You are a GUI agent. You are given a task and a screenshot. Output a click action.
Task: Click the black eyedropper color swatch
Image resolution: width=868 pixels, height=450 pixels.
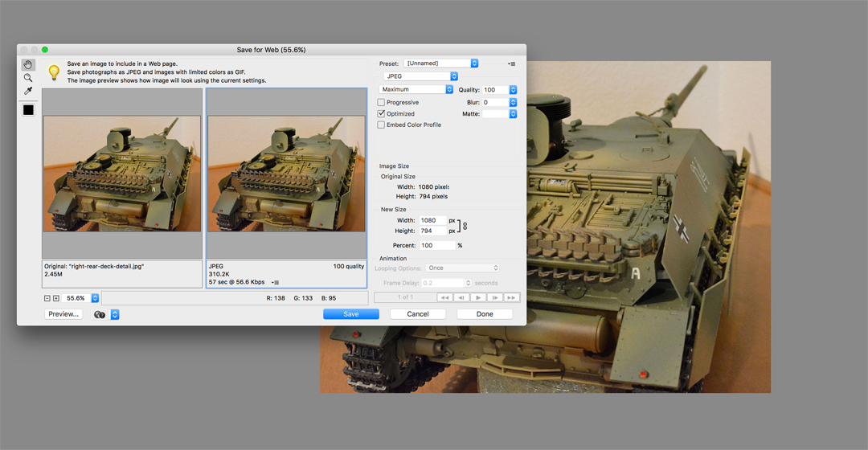[x=28, y=109]
